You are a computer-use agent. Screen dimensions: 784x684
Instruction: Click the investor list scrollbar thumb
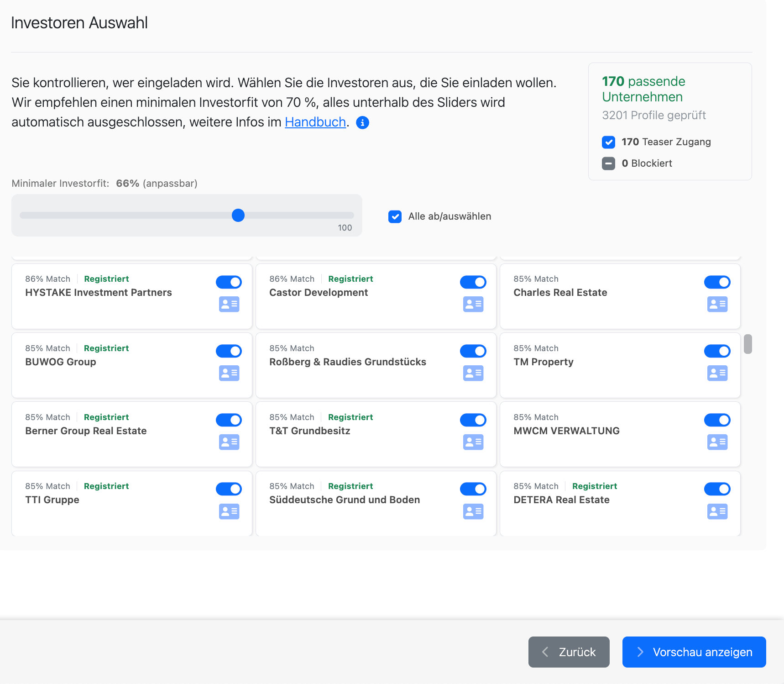pos(747,344)
